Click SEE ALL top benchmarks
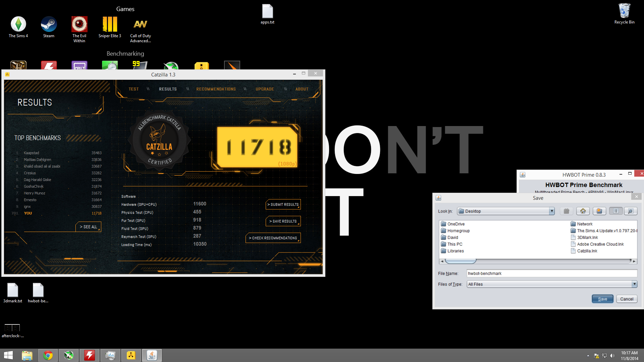644x362 pixels. [x=88, y=227]
